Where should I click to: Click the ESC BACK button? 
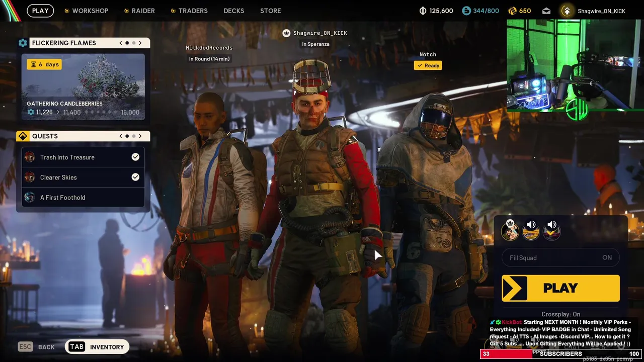[36, 347]
